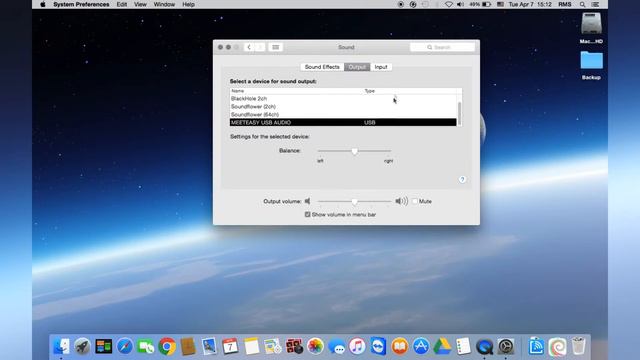Viewport: 640px width, 360px height.
Task: Click the loud speaker icon beside volume slider
Action: pos(402,201)
